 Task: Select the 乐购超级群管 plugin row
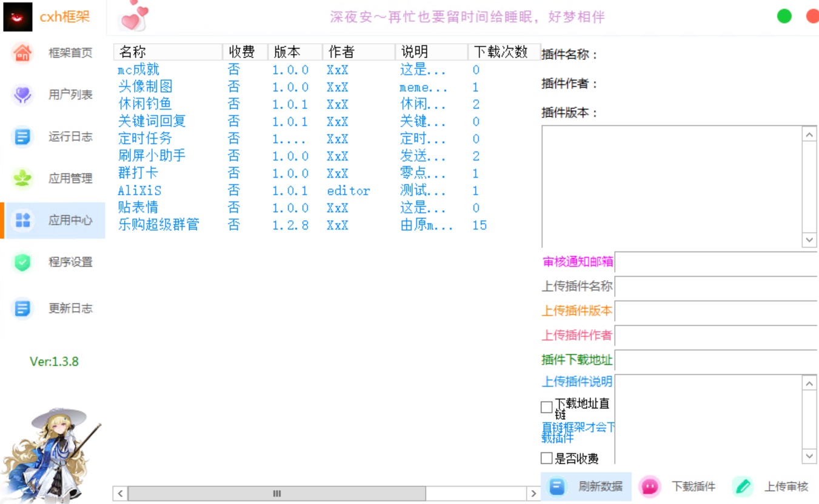tap(159, 225)
